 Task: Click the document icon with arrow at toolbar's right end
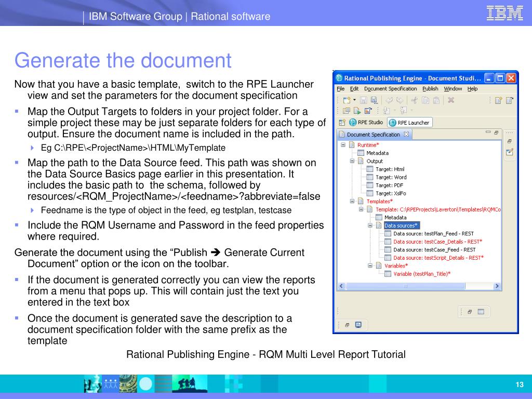point(509,100)
